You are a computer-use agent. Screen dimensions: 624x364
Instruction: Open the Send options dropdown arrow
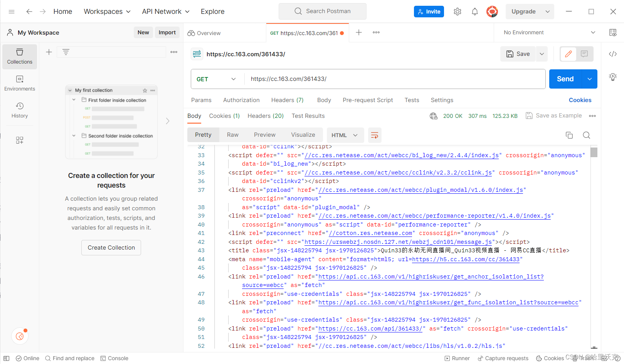590,79
